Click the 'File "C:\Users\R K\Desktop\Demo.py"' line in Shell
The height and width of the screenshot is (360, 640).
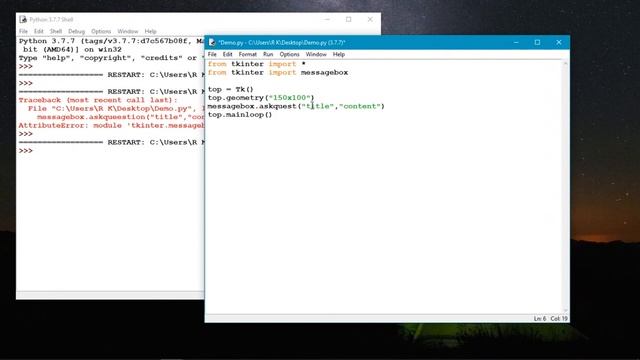[116, 109]
